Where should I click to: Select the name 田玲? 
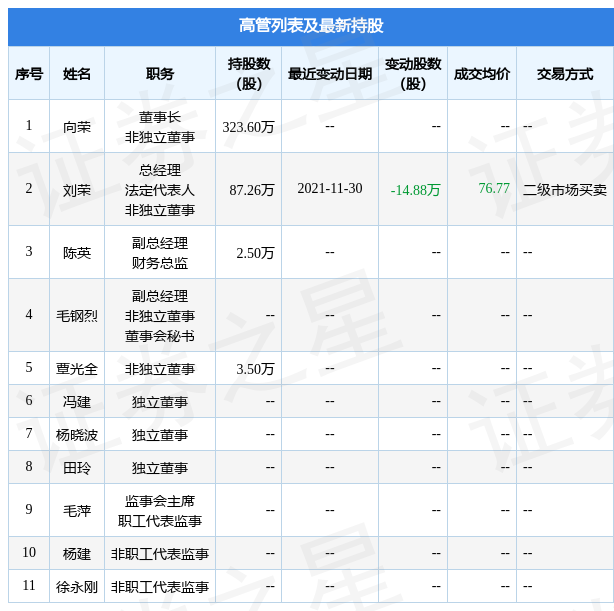[77, 468]
